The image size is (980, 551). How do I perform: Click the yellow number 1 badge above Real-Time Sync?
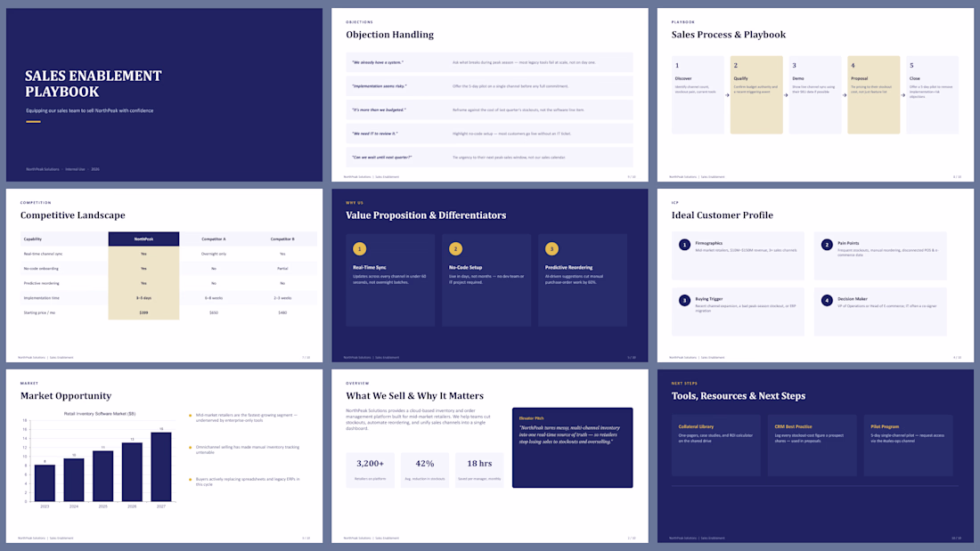tap(359, 248)
